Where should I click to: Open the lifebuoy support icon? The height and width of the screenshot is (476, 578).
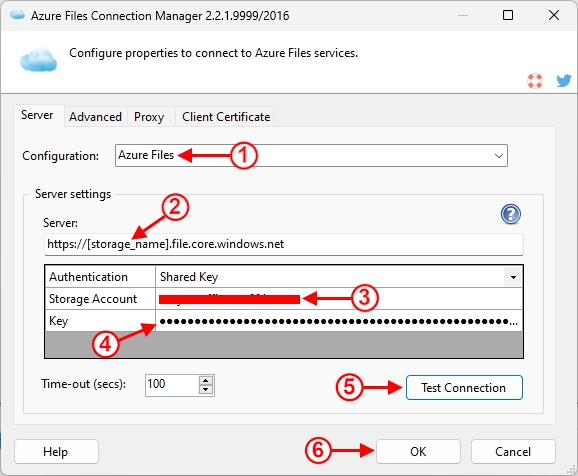point(535,81)
